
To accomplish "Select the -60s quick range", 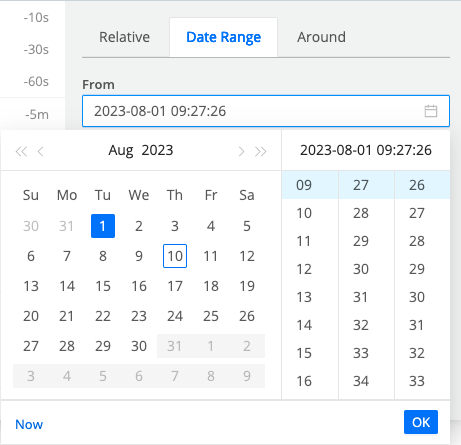I will click(36, 82).
